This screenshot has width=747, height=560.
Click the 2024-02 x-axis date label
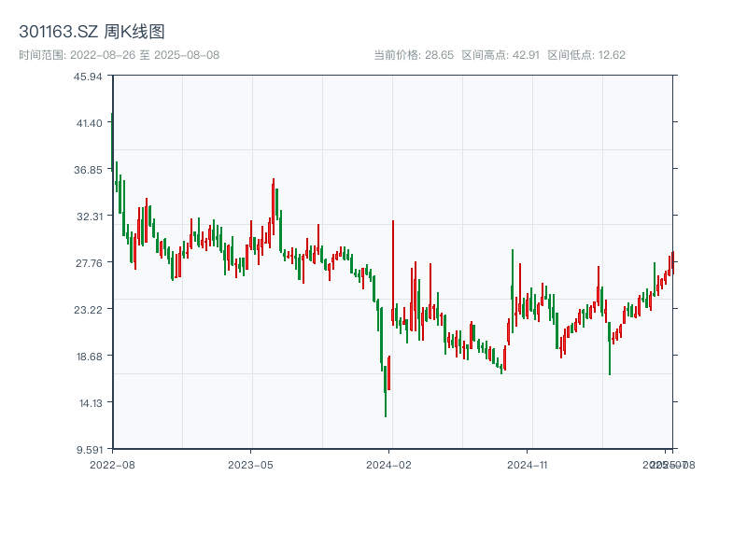pyautogui.click(x=390, y=464)
